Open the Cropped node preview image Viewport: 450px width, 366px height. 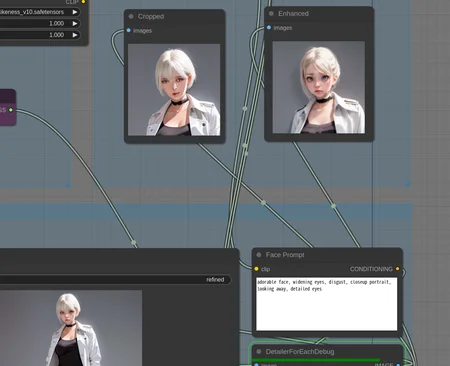(174, 90)
